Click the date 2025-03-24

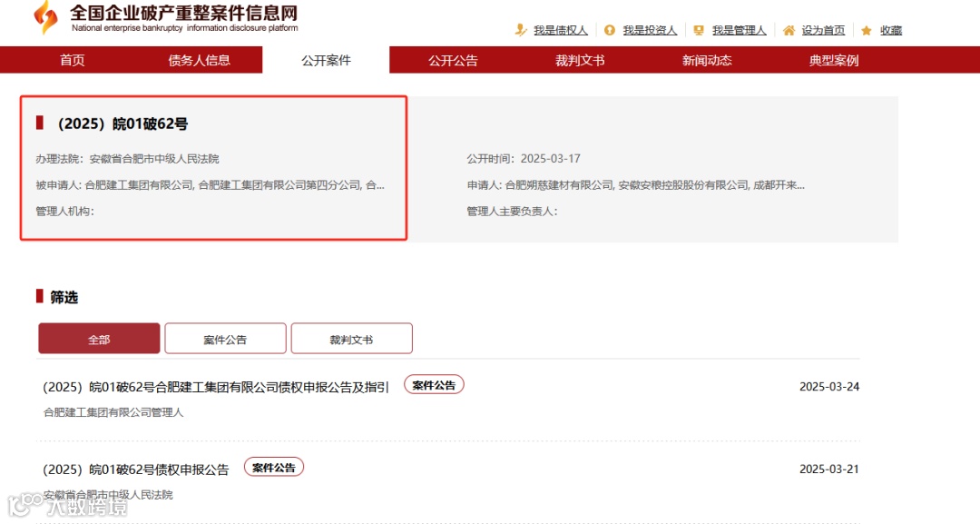tap(829, 387)
